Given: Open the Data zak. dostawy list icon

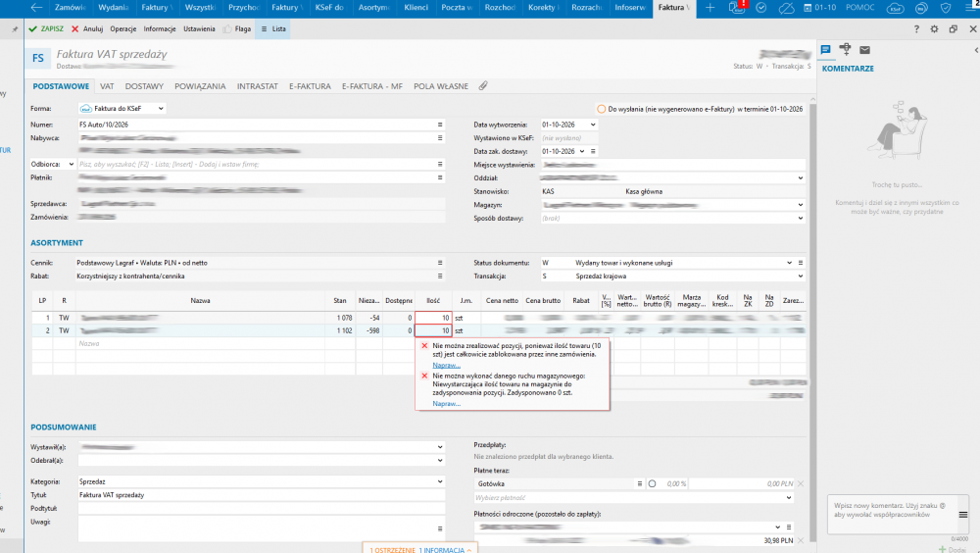Looking at the screenshot, I should click(x=593, y=151).
